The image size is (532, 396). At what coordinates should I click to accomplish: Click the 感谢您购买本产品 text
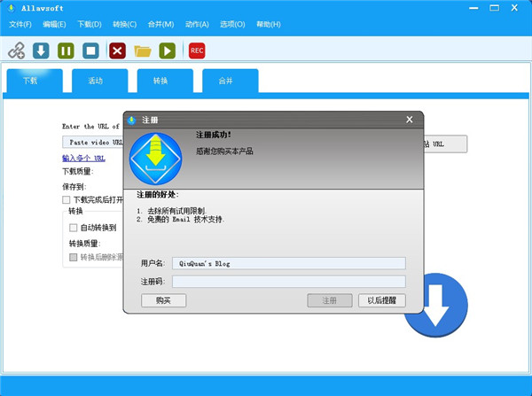224,151
